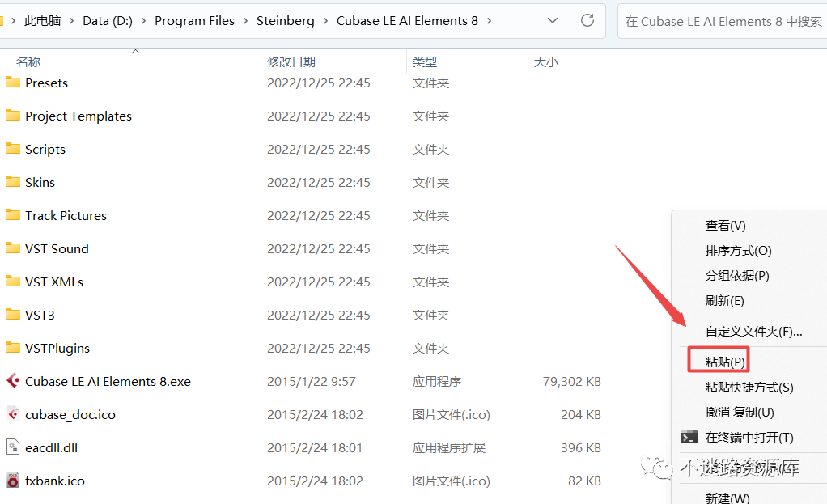Viewport: 827px width, 504px height.
Task: Open the Project Templates folder icon
Action: point(13,116)
